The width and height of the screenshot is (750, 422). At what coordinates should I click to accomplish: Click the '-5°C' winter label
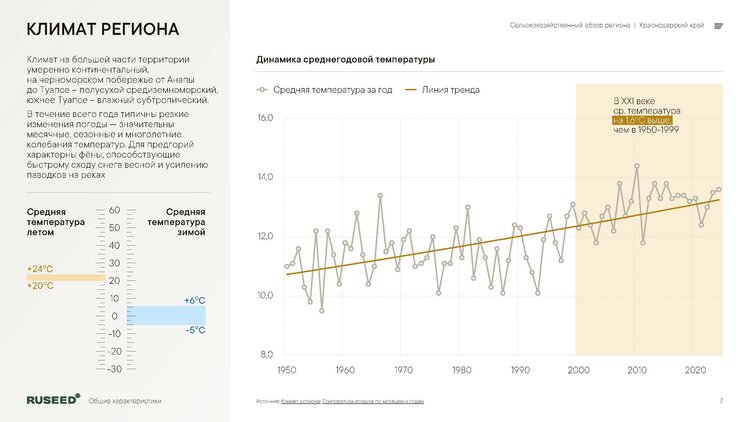[195, 331]
